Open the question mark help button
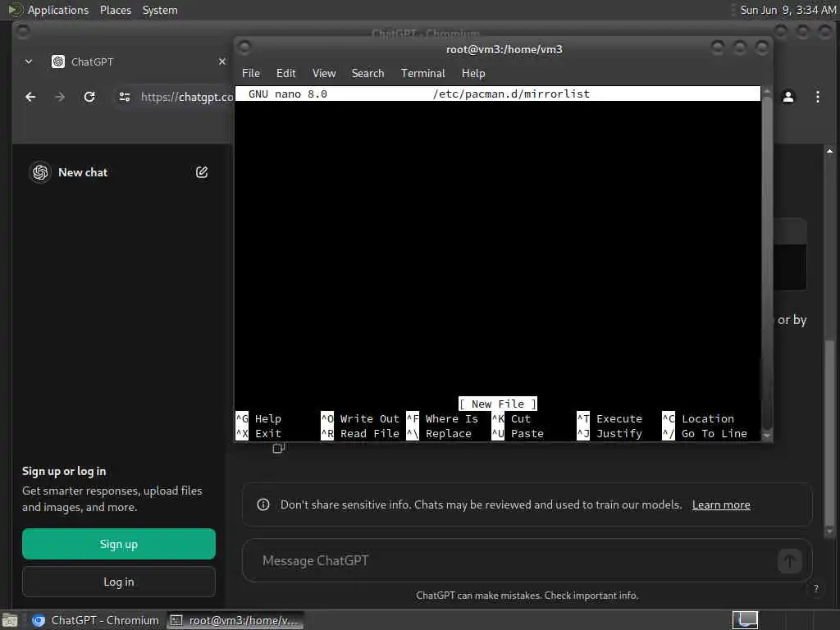Viewport: 840px width, 630px height. point(816,589)
